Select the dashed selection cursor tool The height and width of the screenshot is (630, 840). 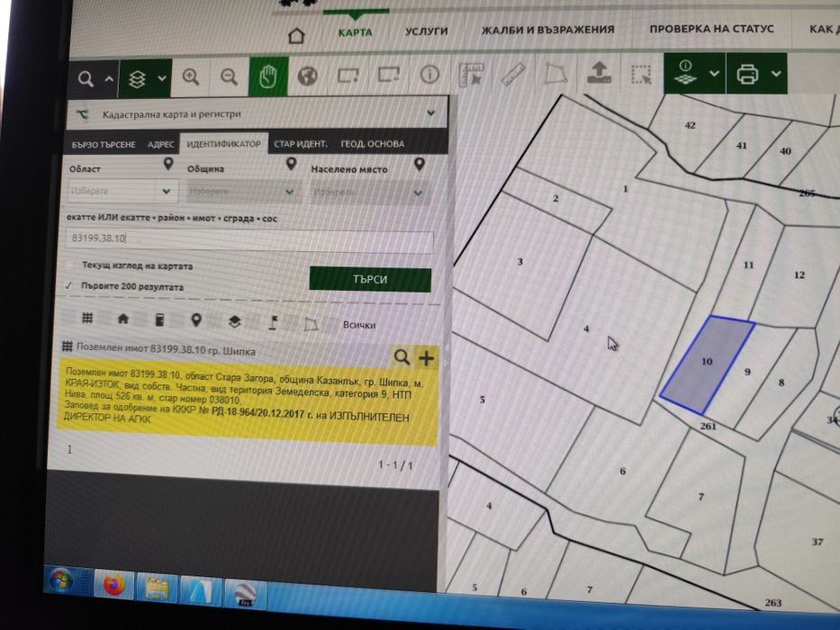[641, 75]
